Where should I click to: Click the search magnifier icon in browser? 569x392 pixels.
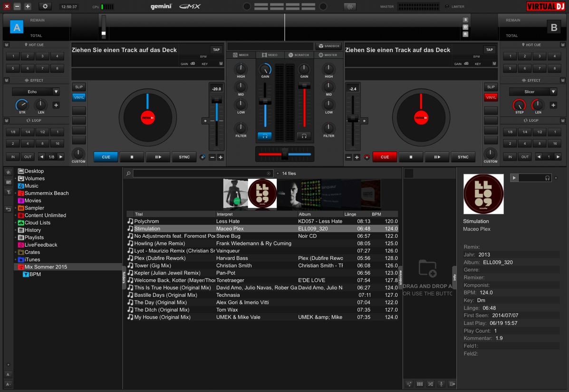[x=128, y=173]
